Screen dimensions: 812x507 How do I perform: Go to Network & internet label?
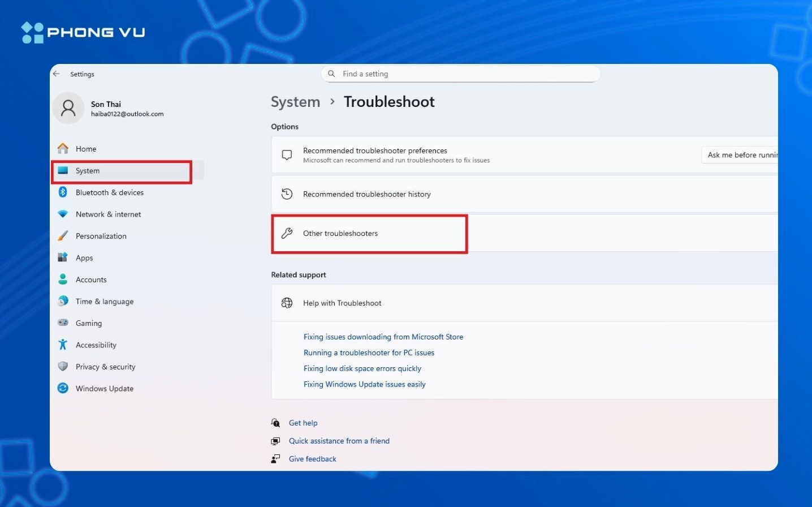(109, 214)
